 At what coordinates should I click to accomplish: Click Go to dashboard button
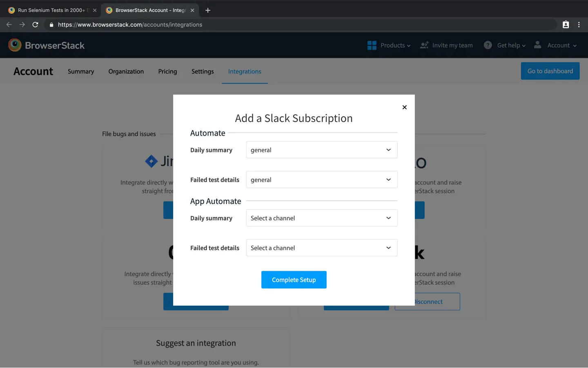[550, 71]
